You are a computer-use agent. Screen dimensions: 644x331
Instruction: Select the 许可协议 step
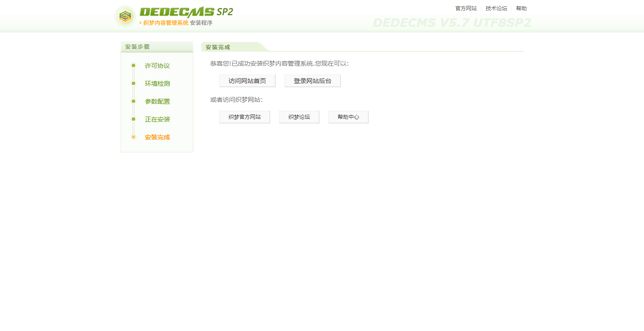(157, 66)
